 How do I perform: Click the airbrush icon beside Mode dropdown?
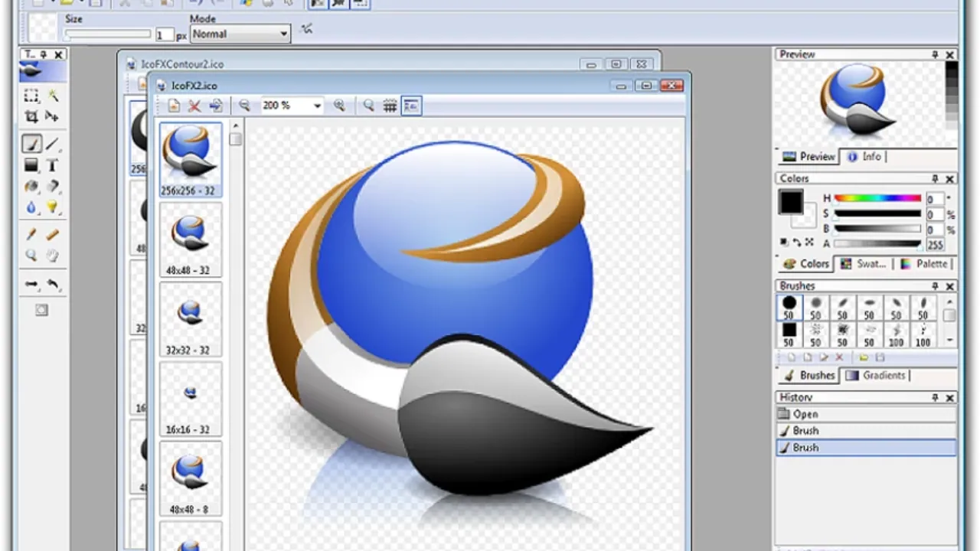(x=307, y=29)
